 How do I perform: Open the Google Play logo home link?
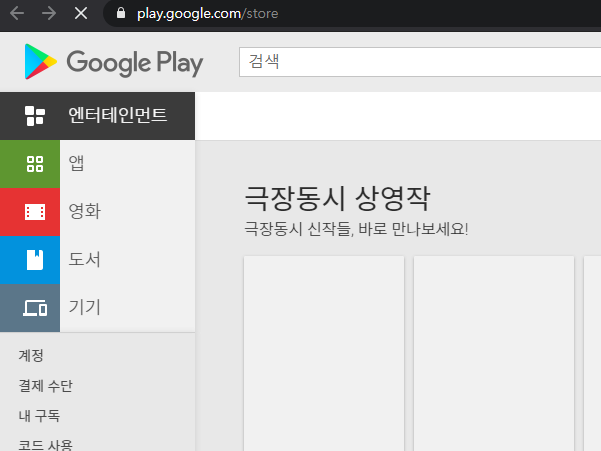click(x=114, y=62)
